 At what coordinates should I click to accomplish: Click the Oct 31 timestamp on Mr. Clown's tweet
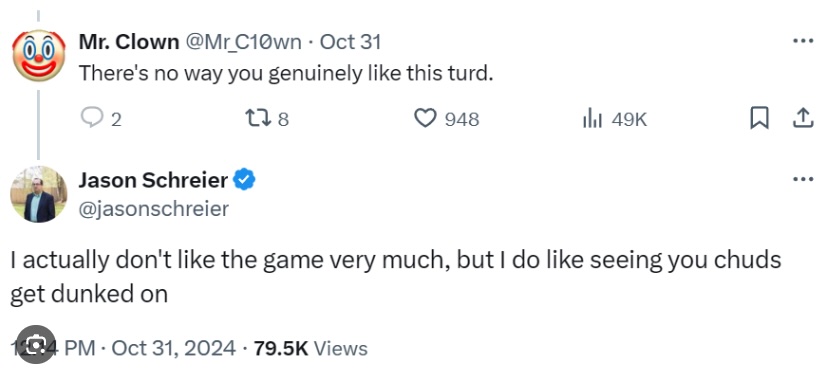[351, 42]
